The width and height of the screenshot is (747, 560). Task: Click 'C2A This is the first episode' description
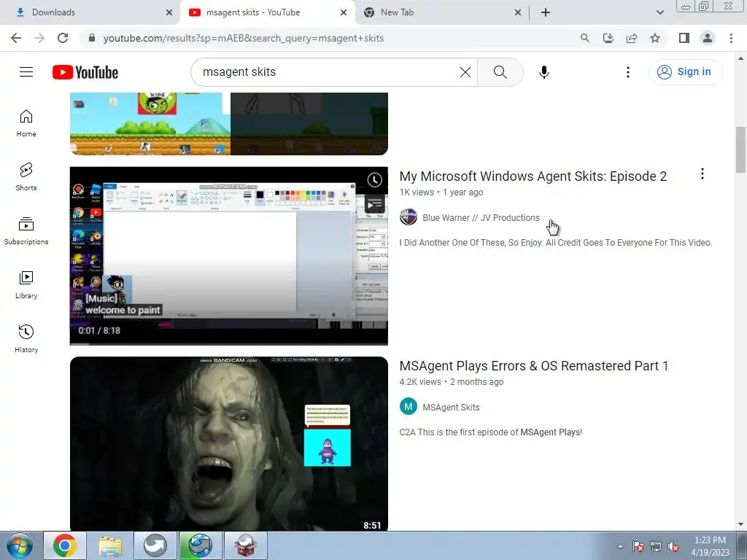(x=490, y=432)
